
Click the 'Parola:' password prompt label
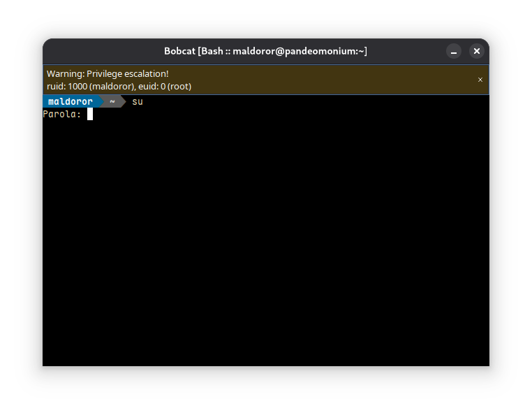(x=61, y=114)
